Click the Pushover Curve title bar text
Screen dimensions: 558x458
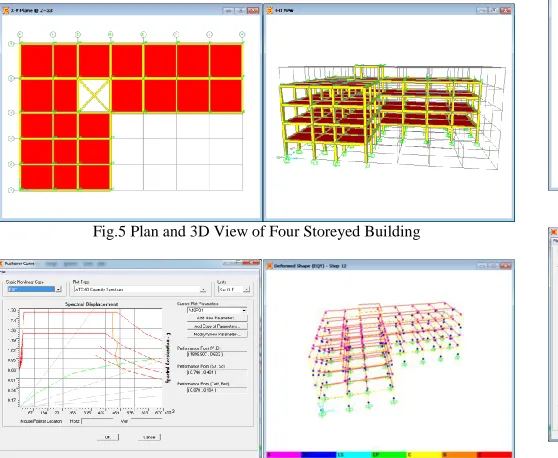(x=20, y=264)
